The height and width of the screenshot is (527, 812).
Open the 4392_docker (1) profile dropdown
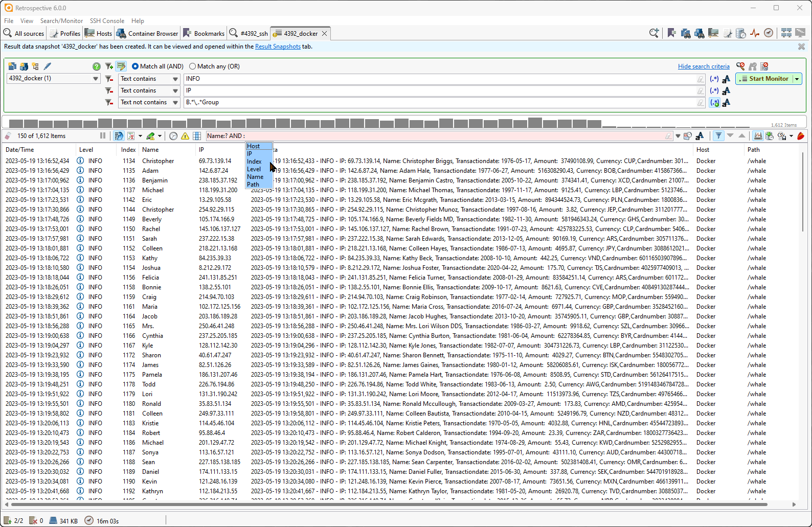[96, 79]
